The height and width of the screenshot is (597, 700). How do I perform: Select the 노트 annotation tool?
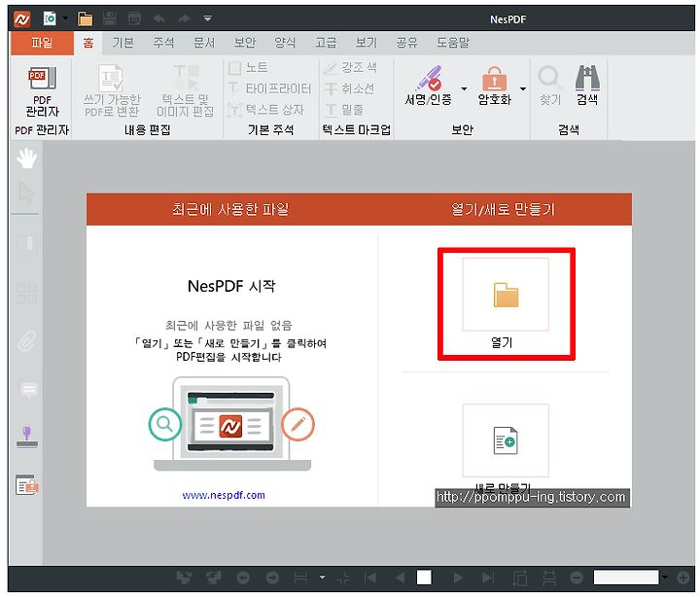coord(248,67)
